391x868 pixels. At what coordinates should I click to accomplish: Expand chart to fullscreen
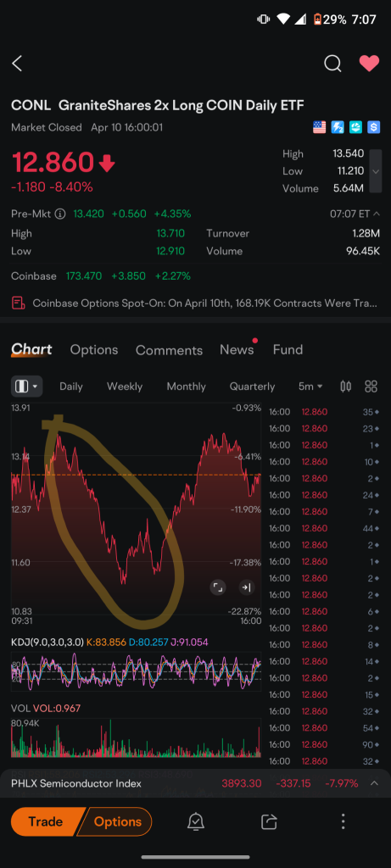tap(218, 587)
